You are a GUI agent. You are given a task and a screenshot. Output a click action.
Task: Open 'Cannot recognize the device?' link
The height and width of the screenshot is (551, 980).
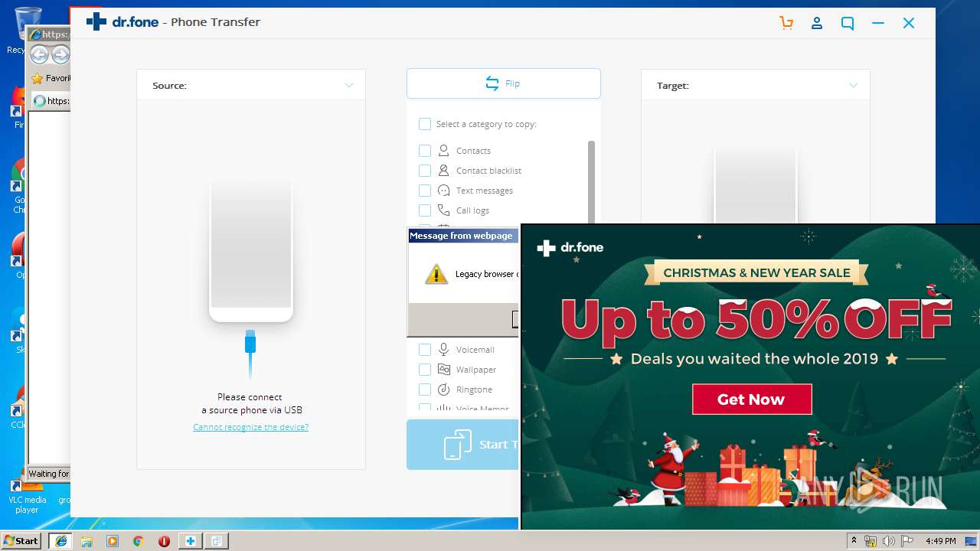[x=250, y=427]
